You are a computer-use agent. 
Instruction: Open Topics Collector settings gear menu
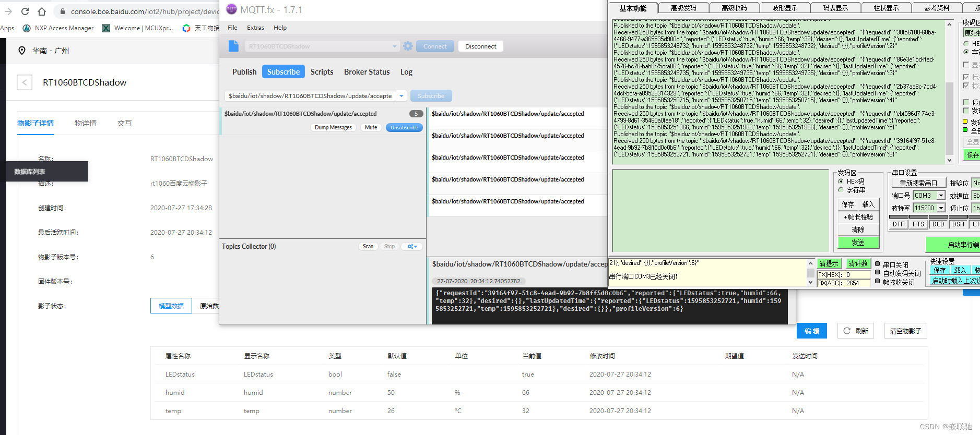412,246
